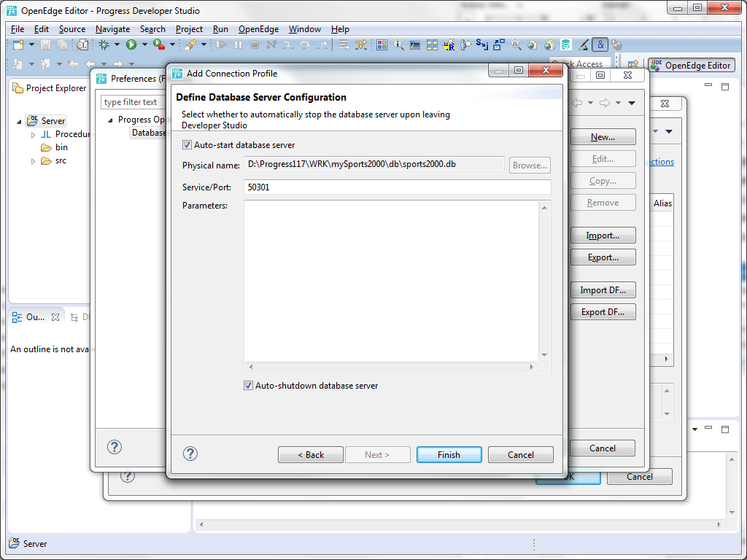Click the Suspend pause icon
Screen dimensions: 747x560
[x=238, y=44]
